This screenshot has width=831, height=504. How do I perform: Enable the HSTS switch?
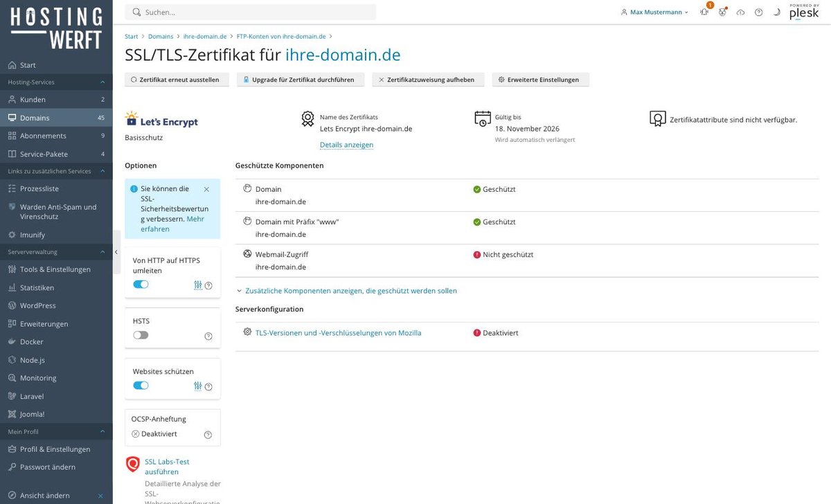pyautogui.click(x=141, y=335)
